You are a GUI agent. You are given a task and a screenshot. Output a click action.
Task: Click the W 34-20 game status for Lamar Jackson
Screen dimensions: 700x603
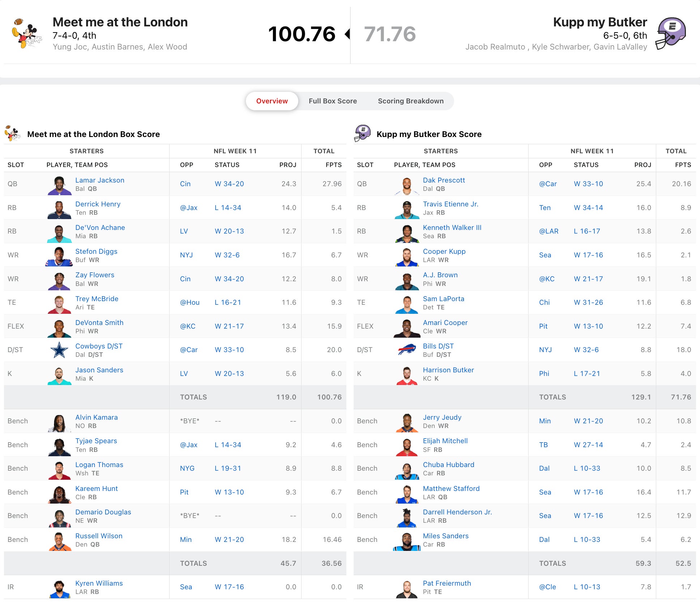229,184
